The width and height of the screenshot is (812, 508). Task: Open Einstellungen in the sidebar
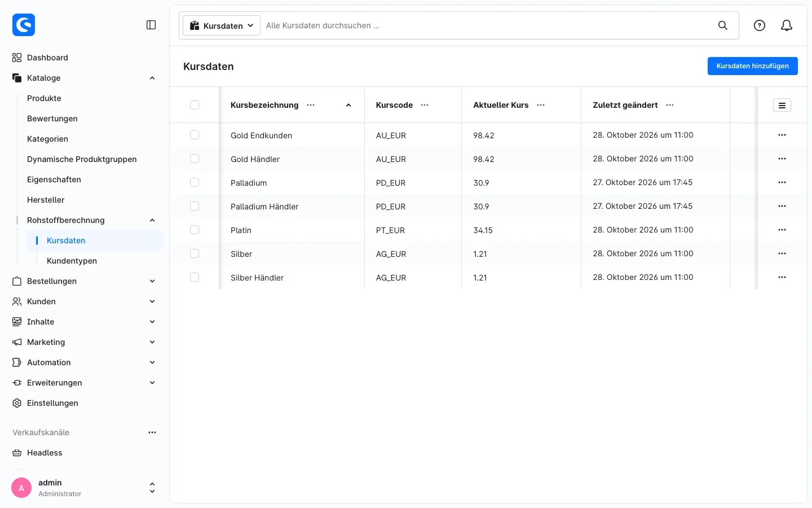point(52,403)
